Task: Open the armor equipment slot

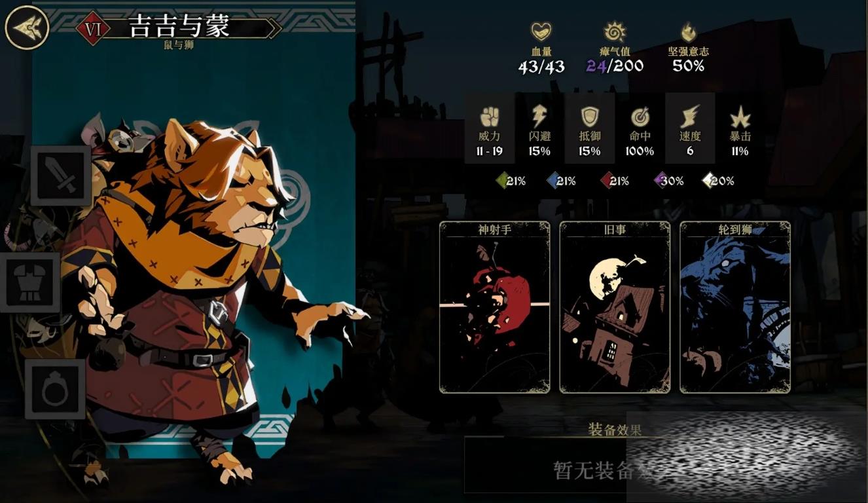Action: pyautogui.click(x=30, y=283)
